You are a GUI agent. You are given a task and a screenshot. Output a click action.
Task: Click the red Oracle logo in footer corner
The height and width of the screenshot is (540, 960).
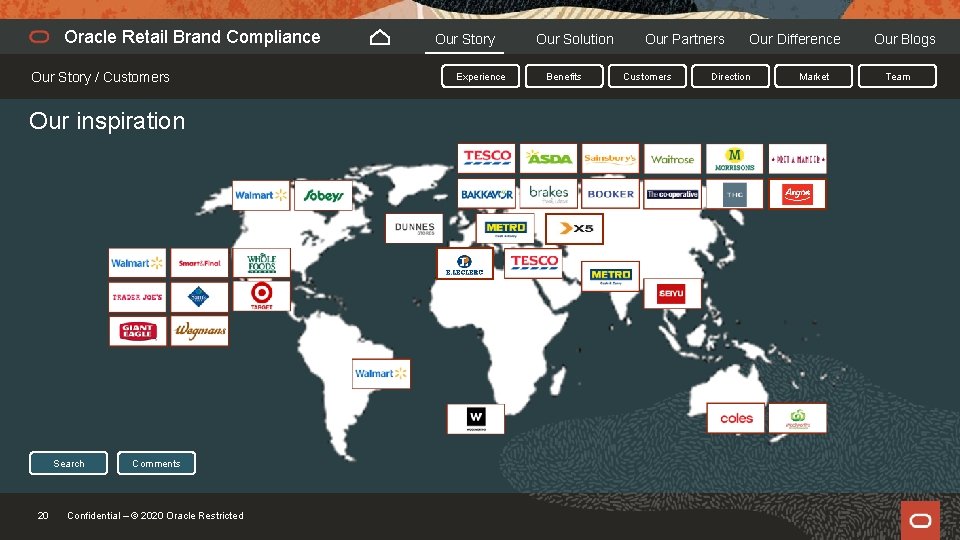click(x=920, y=520)
